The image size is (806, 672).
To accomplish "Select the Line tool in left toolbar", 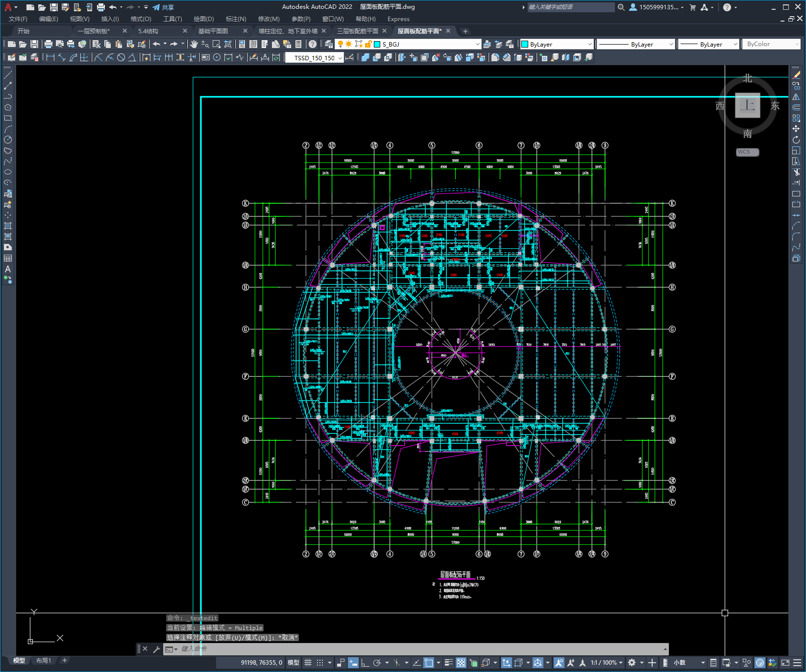I will [8, 75].
